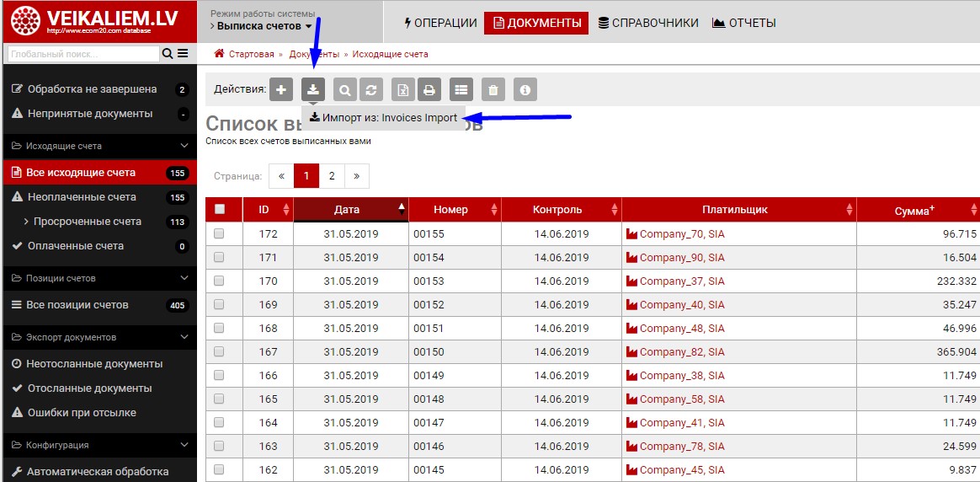Toggle the list view columns icon
980x482 pixels.
pyautogui.click(x=460, y=90)
